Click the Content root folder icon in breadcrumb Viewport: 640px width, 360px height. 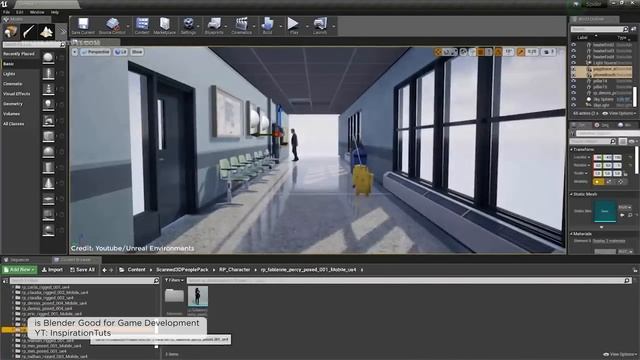pyautogui.click(x=122, y=270)
